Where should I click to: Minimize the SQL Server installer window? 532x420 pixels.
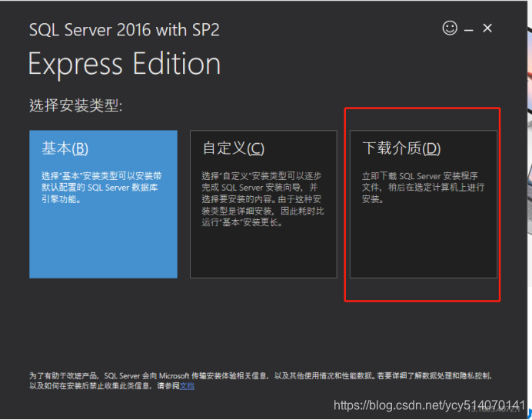click(469, 31)
